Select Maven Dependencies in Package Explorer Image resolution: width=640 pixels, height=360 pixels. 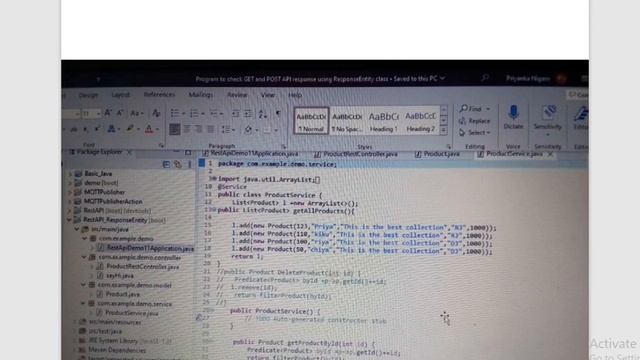tap(117, 350)
